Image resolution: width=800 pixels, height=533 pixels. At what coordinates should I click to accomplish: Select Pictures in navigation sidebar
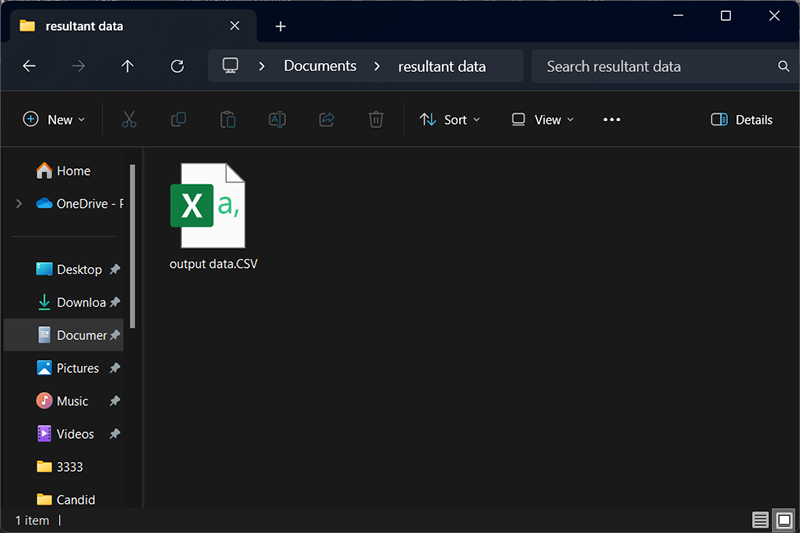(77, 368)
